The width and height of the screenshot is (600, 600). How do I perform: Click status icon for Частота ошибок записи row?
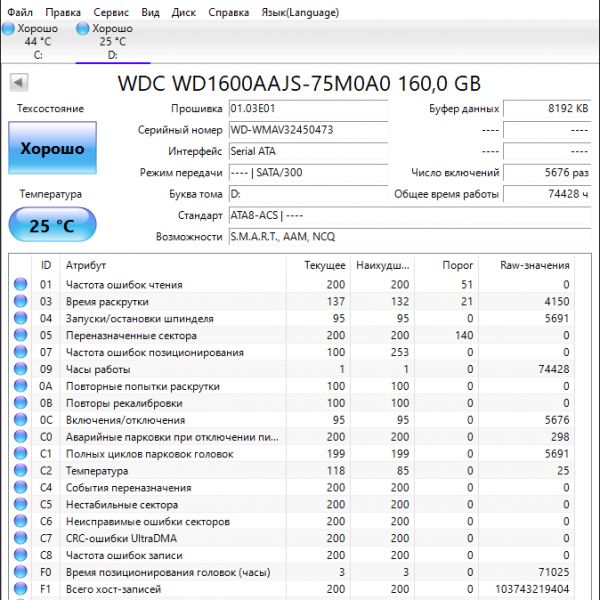click(21, 555)
